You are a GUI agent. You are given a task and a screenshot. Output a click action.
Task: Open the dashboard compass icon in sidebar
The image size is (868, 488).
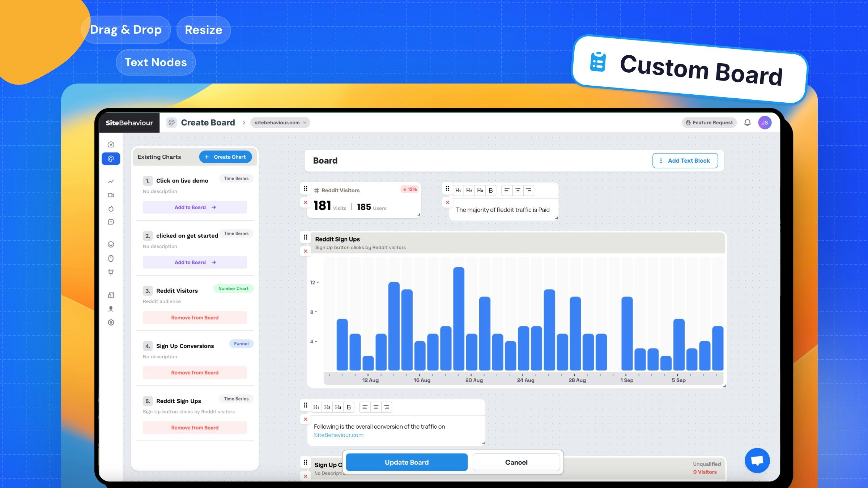pos(111,145)
